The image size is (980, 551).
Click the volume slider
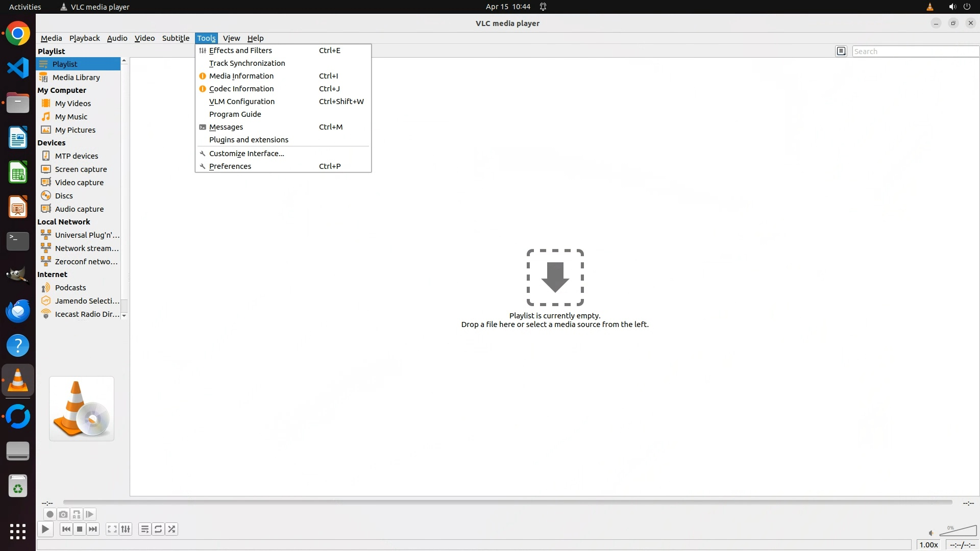[960, 531]
